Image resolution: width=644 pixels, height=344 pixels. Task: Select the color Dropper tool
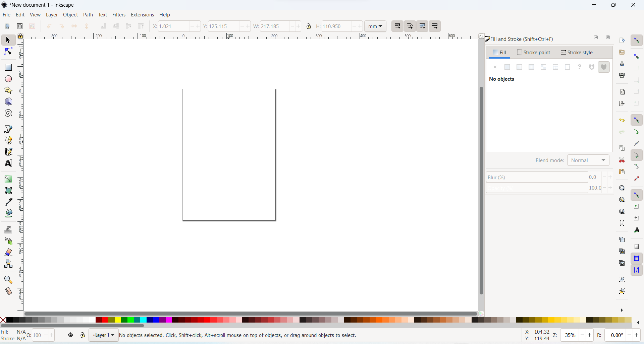(8, 202)
